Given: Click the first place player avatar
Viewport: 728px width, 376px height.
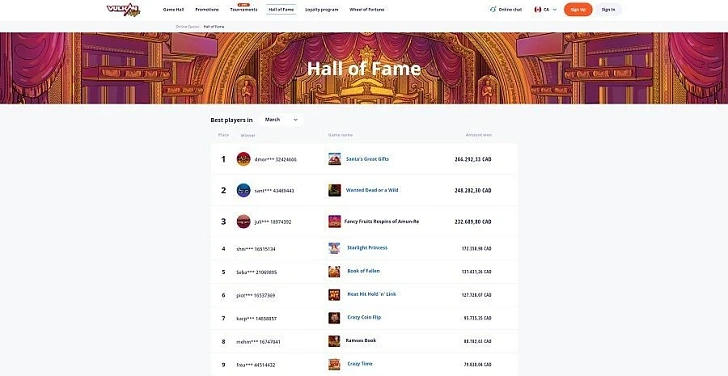Looking at the screenshot, I should pos(243,159).
